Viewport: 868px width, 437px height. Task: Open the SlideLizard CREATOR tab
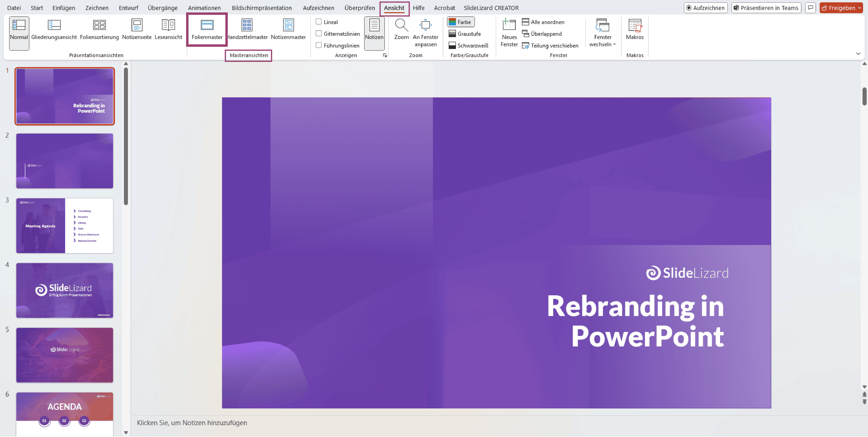(x=491, y=8)
